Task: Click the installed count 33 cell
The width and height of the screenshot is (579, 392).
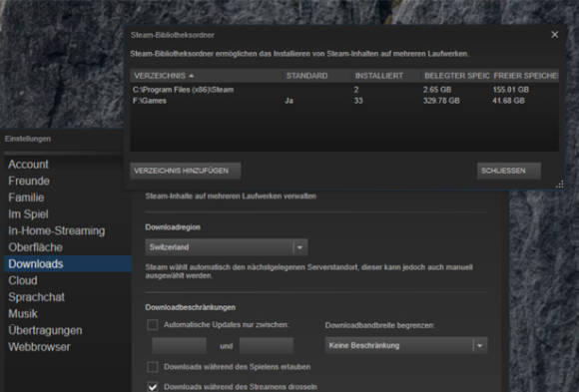Action: pos(358,101)
